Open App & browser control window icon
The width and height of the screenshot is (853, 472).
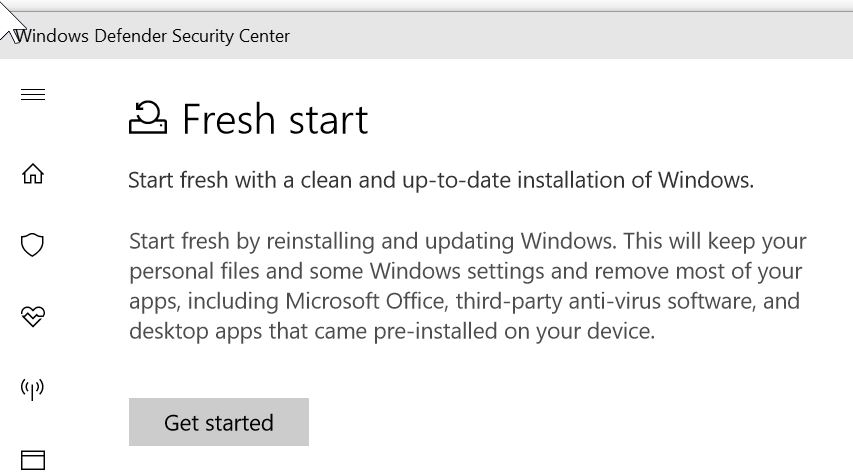pyautogui.click(x=33, y=460)
